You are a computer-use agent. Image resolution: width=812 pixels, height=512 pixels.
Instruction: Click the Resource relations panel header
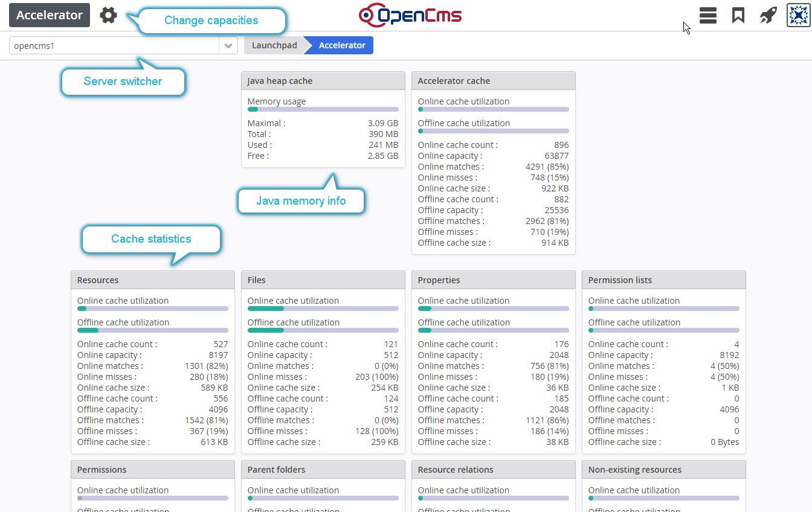click(494, 470)
